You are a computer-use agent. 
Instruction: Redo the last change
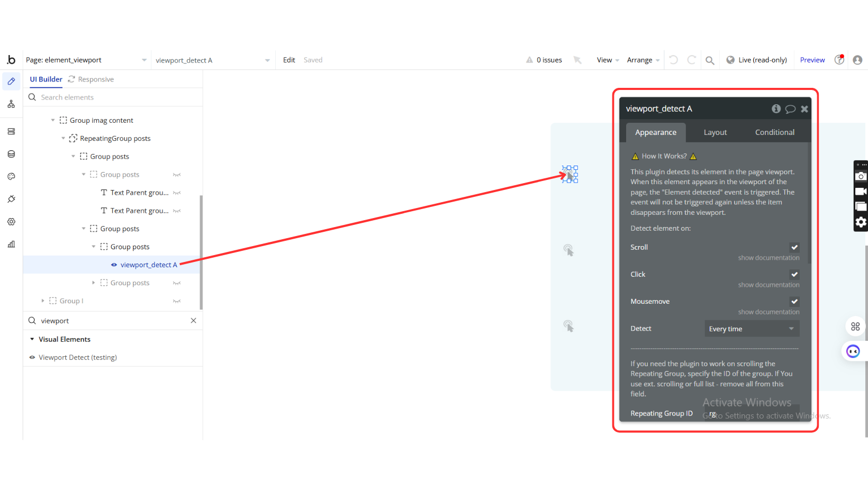[691, 60]
